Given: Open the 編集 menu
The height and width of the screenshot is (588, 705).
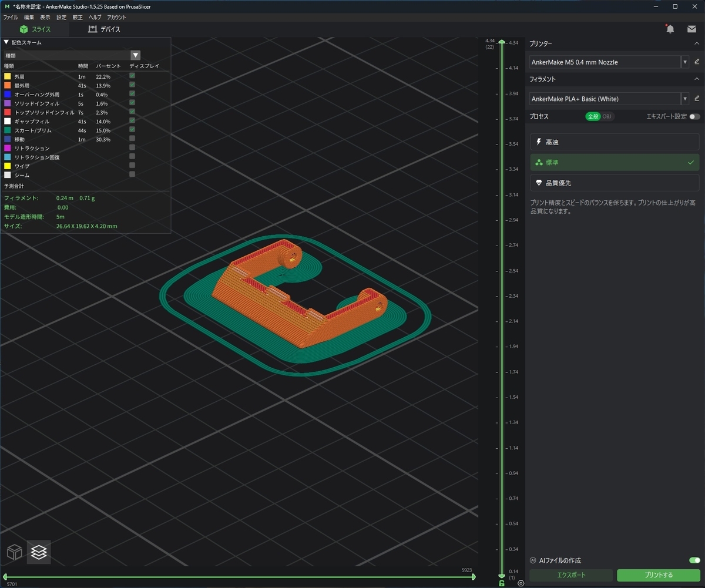Looking at the screenshot, I should click(x=29, y=18).
